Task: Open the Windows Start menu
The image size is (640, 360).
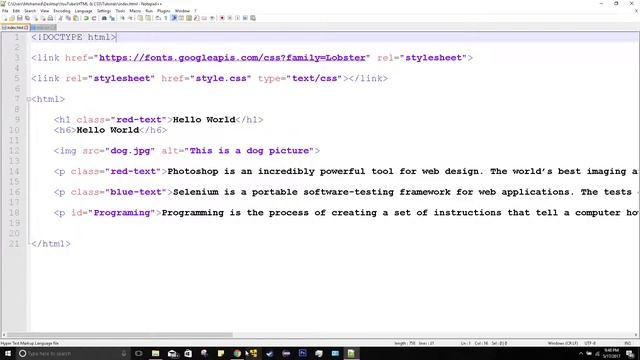Action: click(x=8, y=353)
